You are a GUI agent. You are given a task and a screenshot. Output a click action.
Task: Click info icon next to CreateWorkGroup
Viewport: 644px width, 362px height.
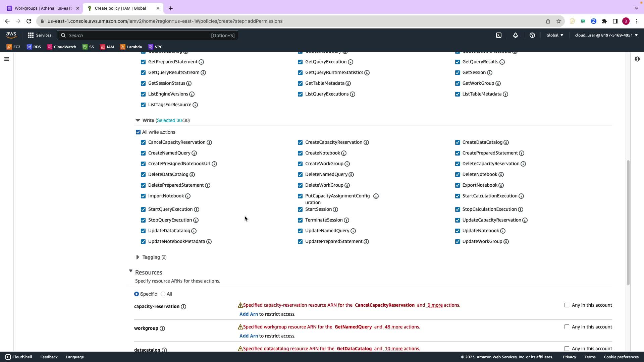point(347,164)
